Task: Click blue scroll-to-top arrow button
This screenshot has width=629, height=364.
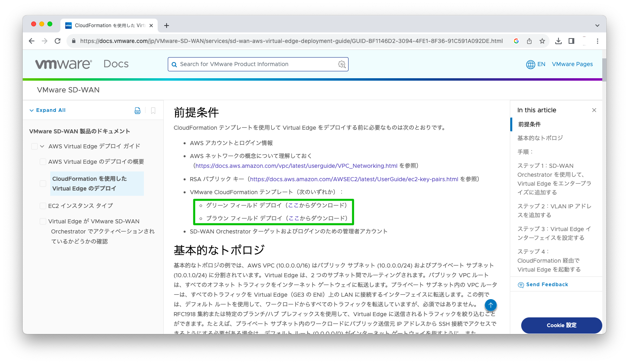Action: [x=491, y=305]
